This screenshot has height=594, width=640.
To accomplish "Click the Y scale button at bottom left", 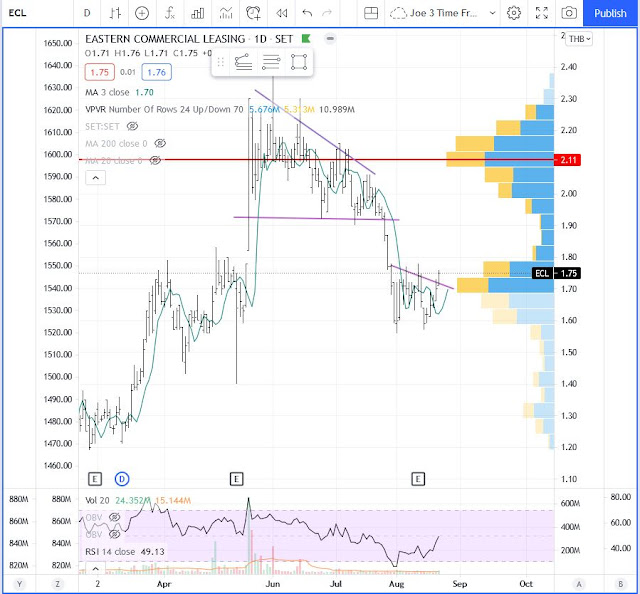I will click(19, 584).
